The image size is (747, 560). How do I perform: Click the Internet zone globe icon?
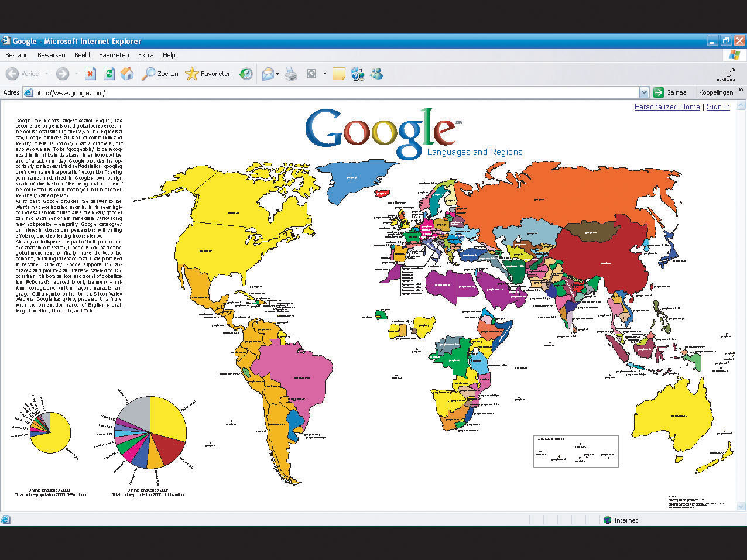click(x=607, y=520)
